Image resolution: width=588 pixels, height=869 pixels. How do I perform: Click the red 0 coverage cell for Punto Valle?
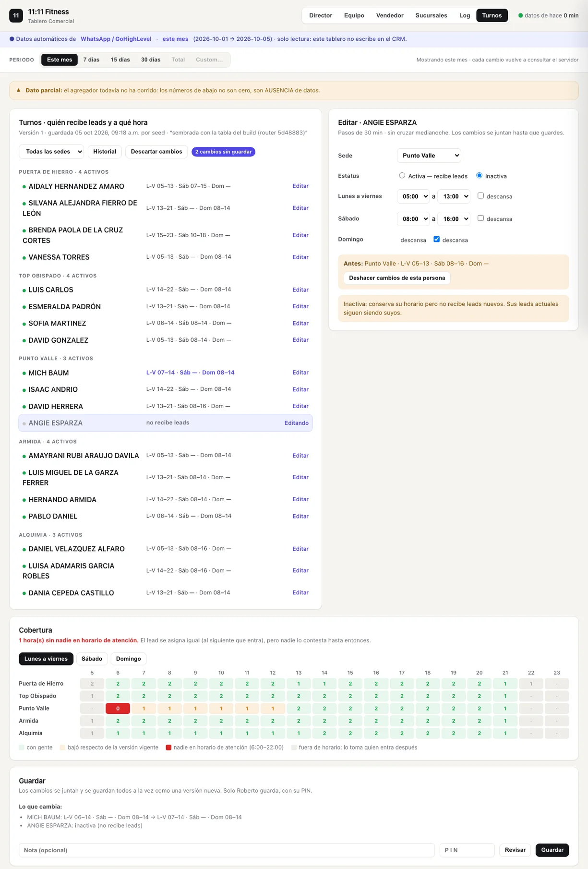point(118,708)
